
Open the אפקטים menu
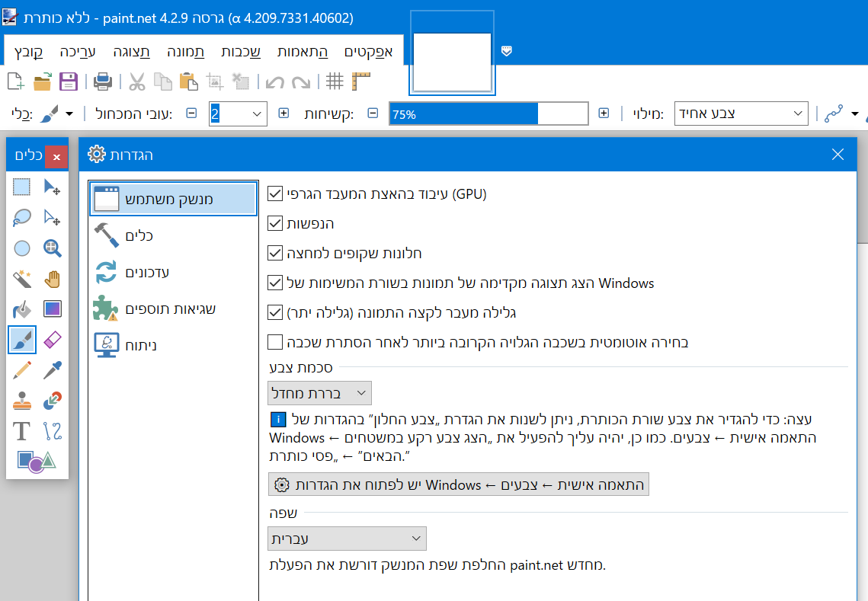pyautogui.click(x=368, y=52)
